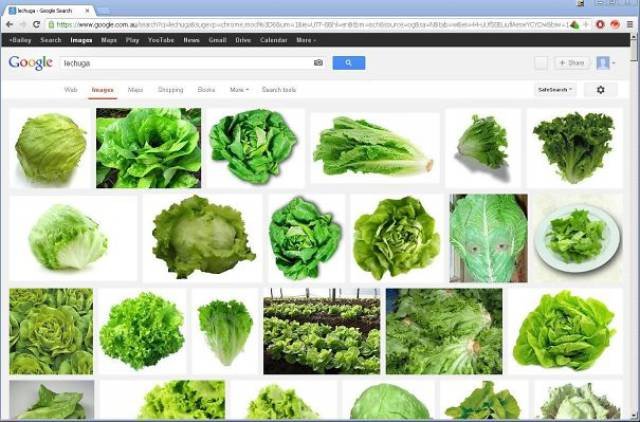Viewport: 640px width, 422px height.
Task: Open the settings gear options
Action: point(600,90)
